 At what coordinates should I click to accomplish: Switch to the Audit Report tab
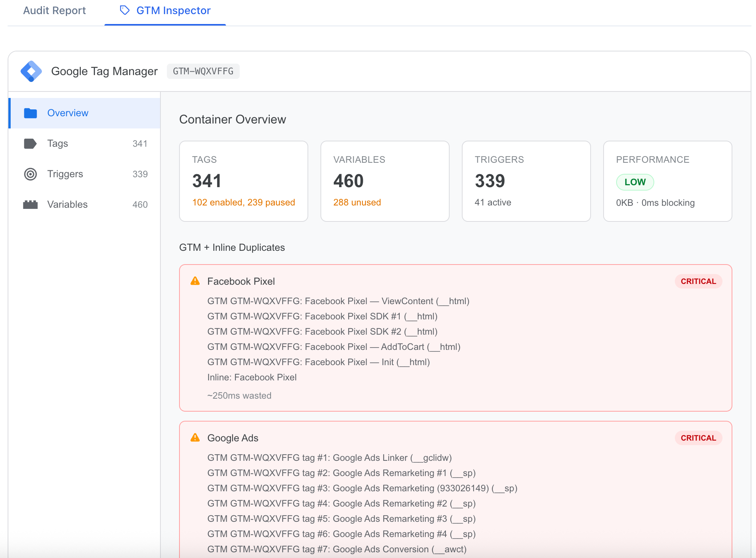click(x=54, y=11)
